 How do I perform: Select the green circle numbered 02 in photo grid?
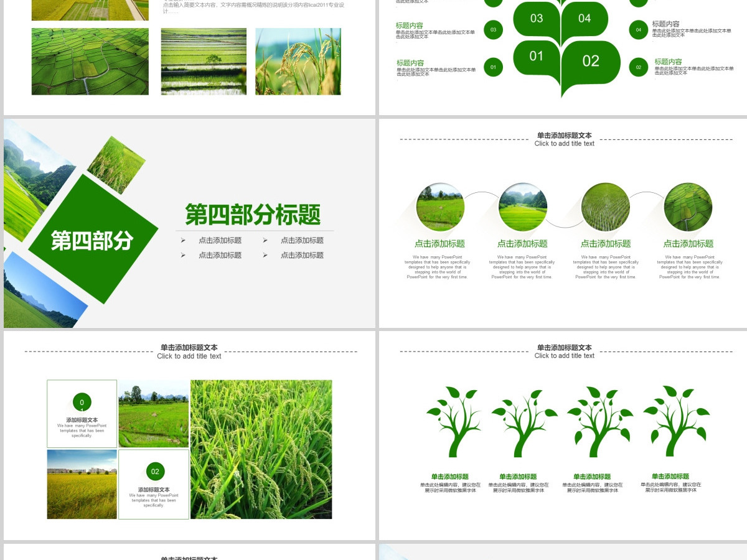click(155, 472)
